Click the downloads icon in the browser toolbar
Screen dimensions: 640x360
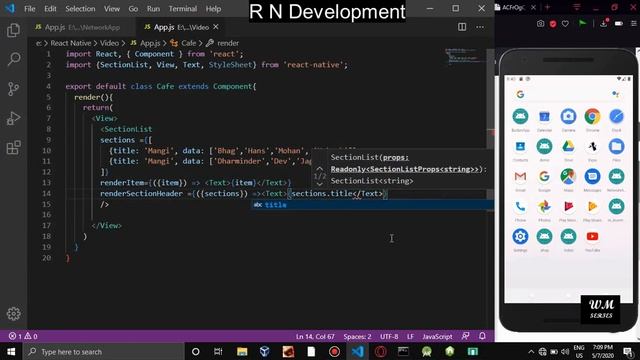[x=604, y=23]
